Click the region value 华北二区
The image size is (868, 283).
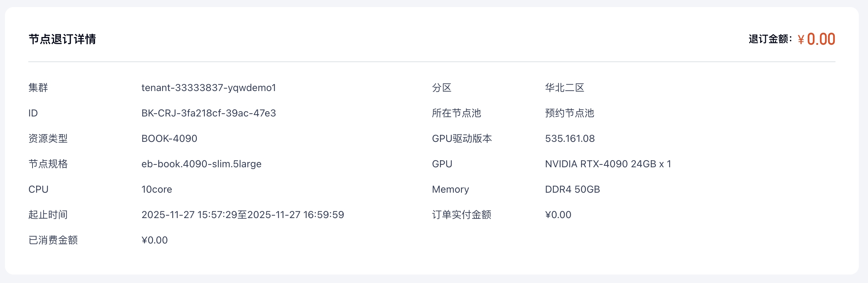point(564,88)
